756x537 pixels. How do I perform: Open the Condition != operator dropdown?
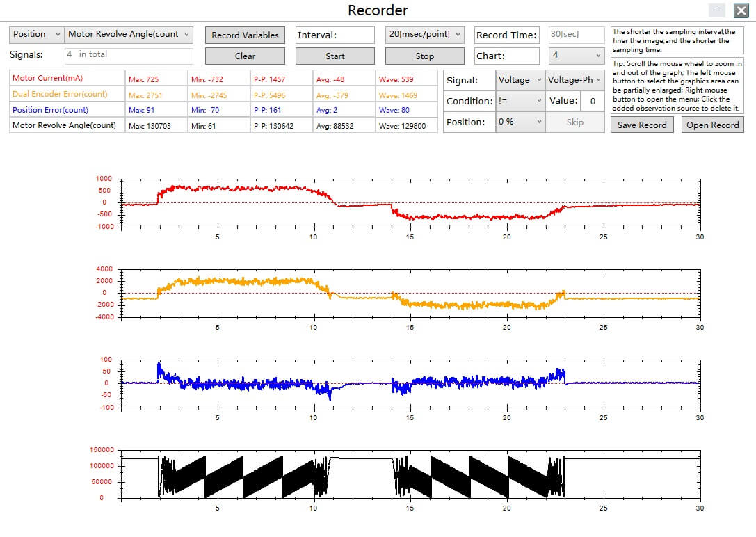click(520, 101)
